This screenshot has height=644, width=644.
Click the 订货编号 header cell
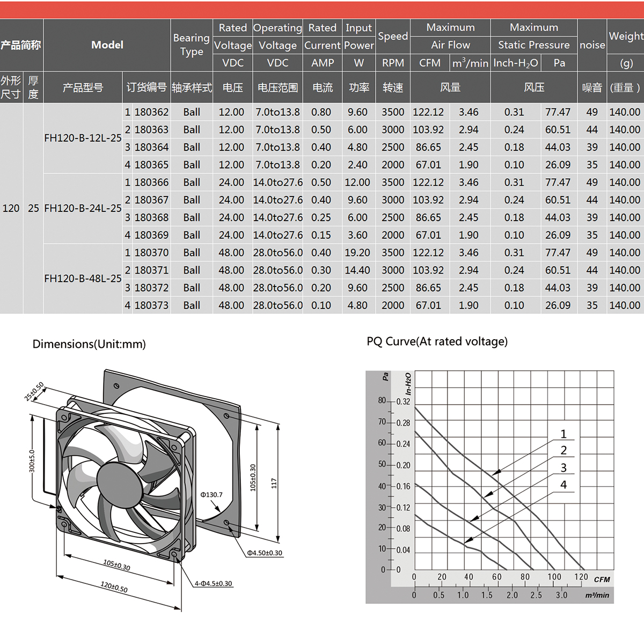point(147,87)
